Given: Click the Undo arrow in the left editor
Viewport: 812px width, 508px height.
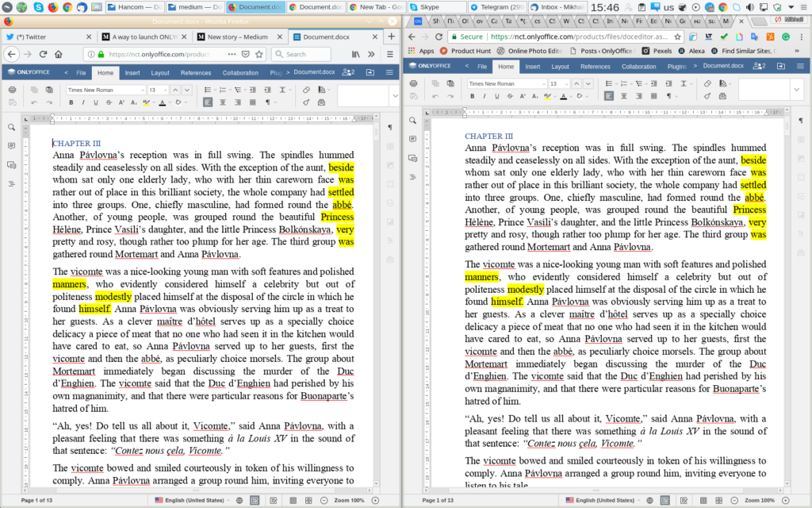Looking at the screenshot, I should 36,102.
